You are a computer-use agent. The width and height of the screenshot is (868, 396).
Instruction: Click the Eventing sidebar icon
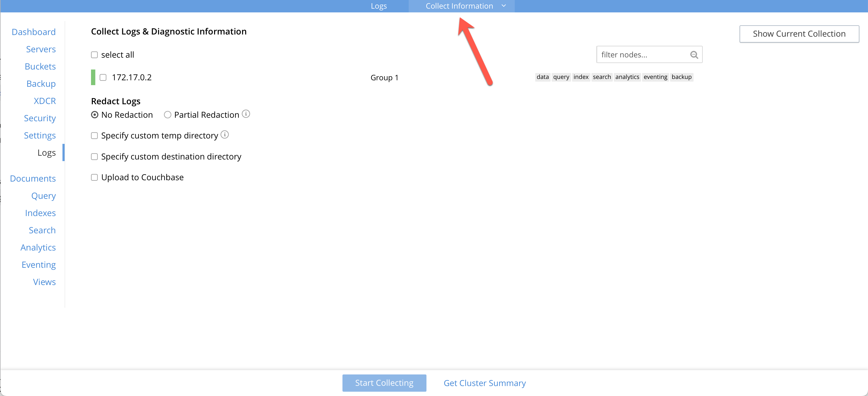(38, 264)
